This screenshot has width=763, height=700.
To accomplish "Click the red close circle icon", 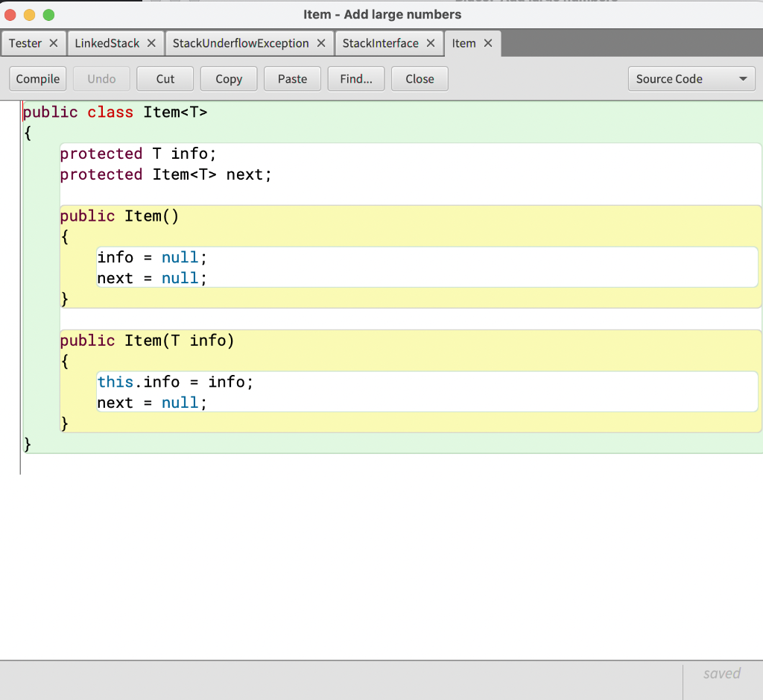I will (x=10, y=13).
